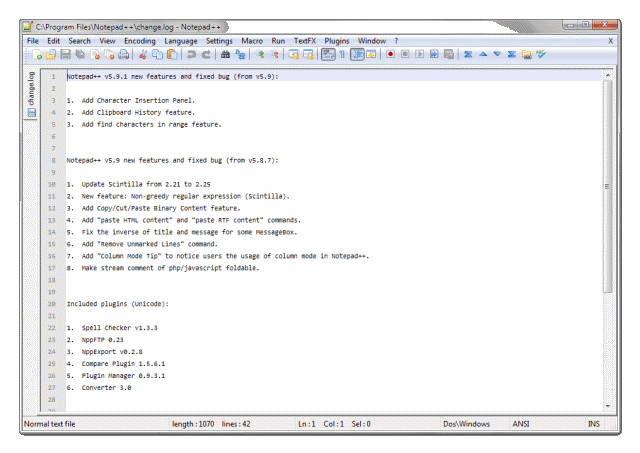
Task: Click the Stop Recording macro icon
Action: pos(405,54)
